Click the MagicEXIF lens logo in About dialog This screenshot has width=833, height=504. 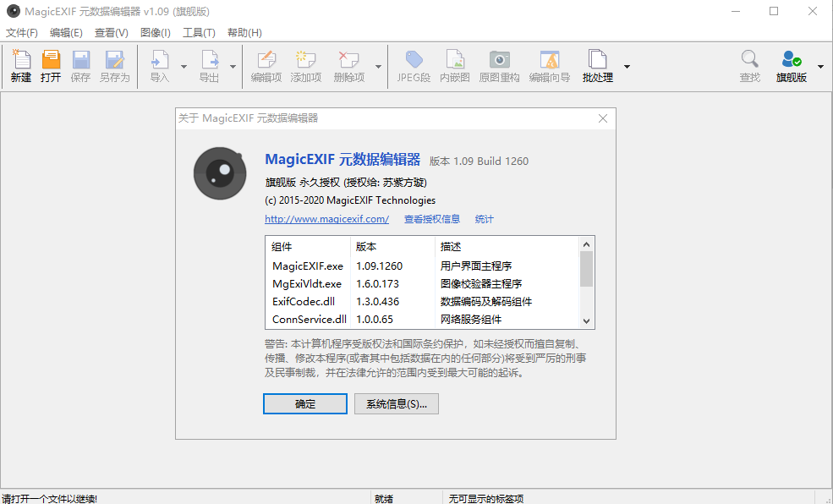click(220, 173)
